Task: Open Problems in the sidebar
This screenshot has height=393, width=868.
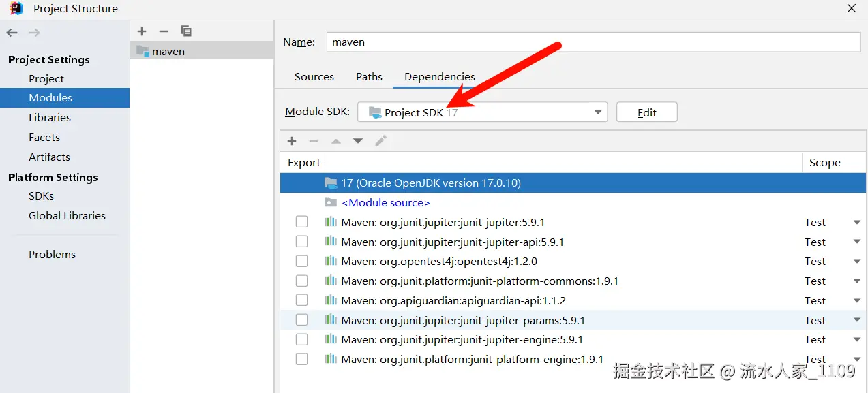Action: pos(52,254)
